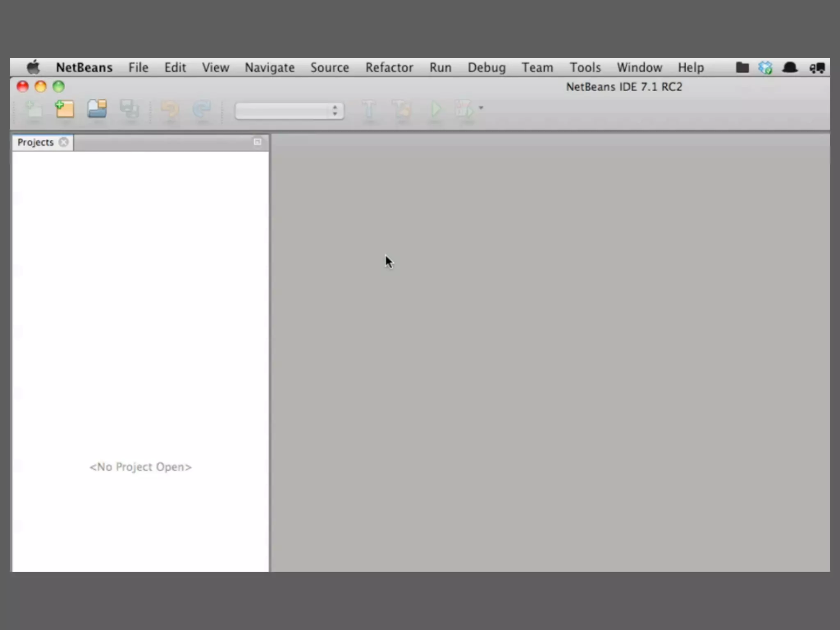
Task: Click the New Project icon
Action: (x=65, y=109)
